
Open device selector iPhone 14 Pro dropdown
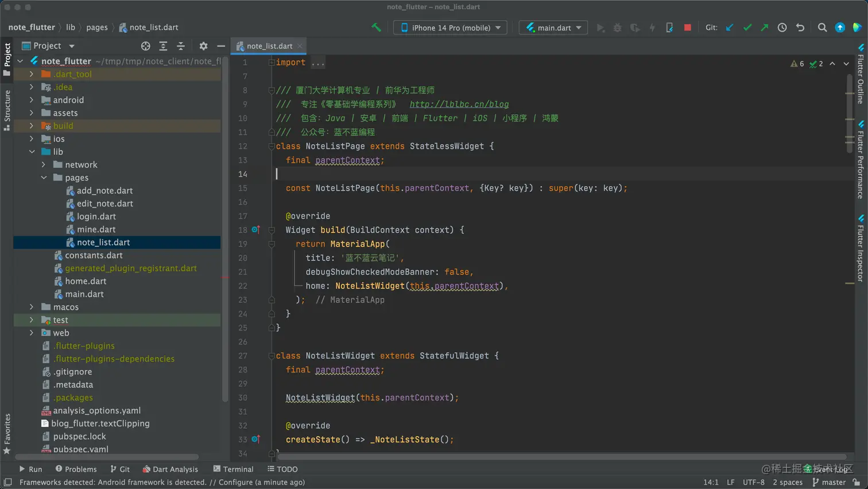tap(450, 28)
